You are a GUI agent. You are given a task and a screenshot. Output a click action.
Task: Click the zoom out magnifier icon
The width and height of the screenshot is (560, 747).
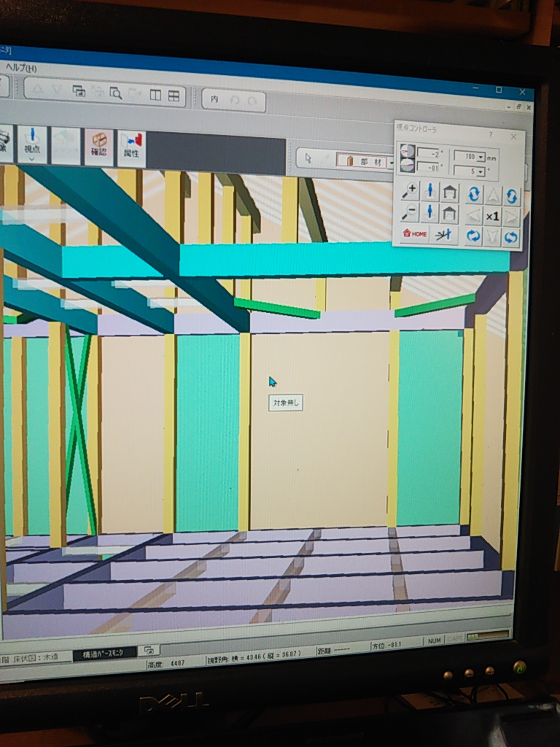tap(410, 213)
